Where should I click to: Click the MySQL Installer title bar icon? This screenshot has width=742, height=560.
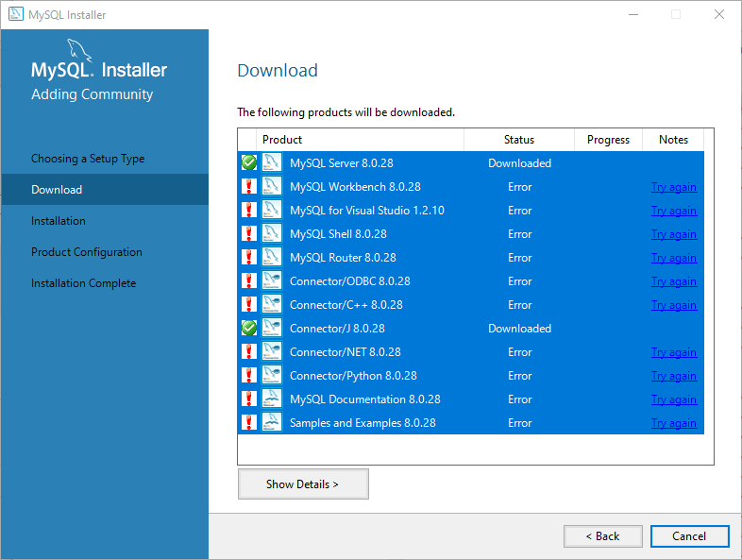[16, 14]
